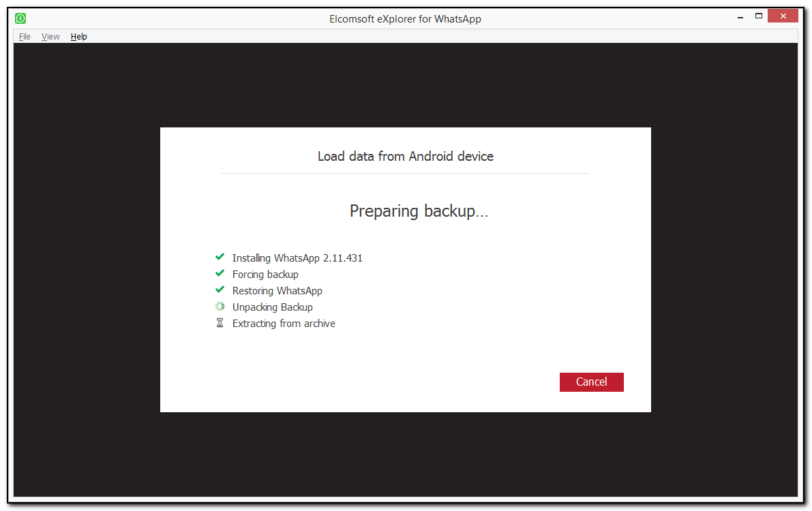Click the spinner icon beside Unpacking Backup

click(220, 306)
